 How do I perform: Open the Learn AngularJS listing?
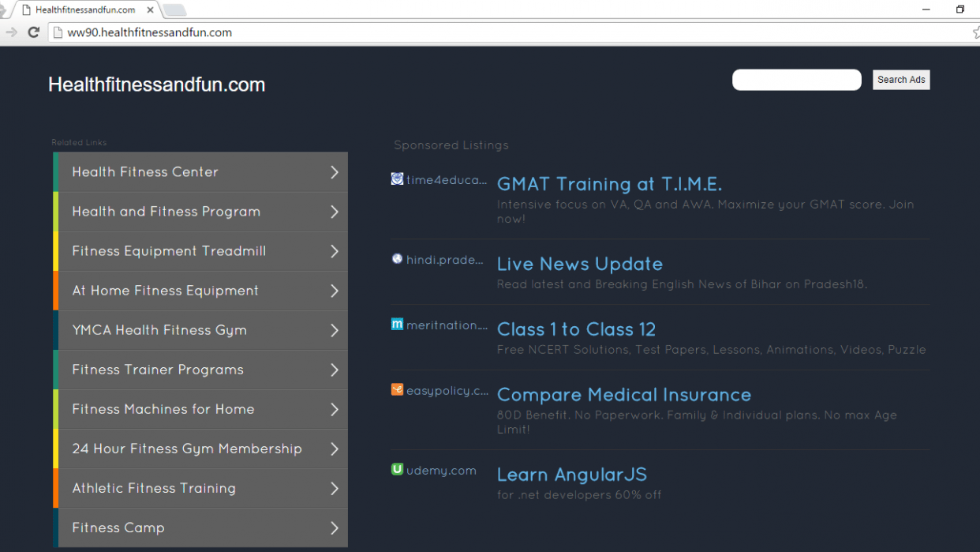571,475
